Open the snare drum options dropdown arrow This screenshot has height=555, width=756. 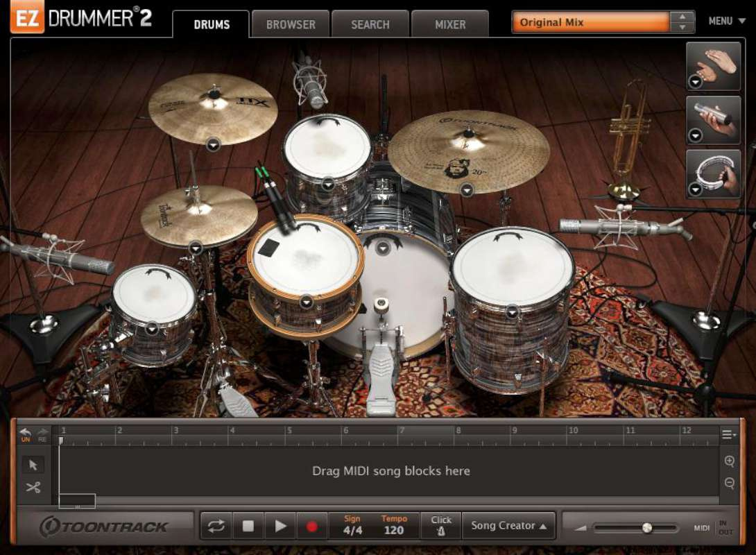(305, 302)
